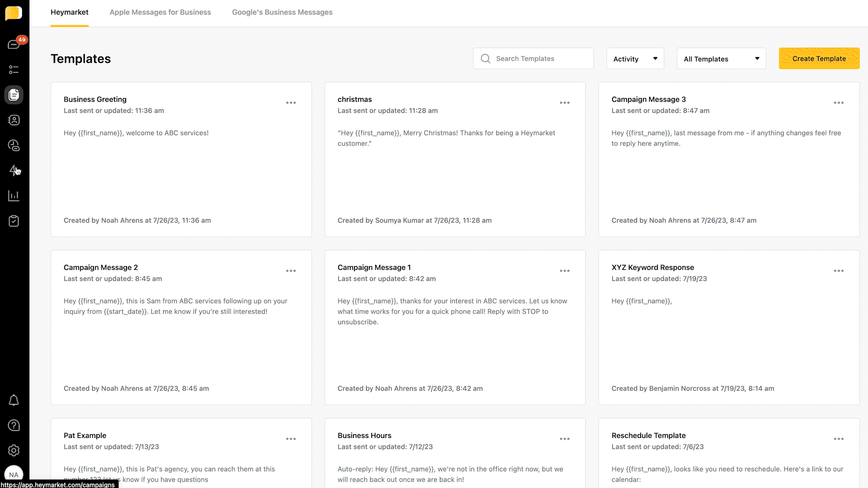868x488 pixels.
Task: Open options menu on Business Greeting template
Action: tap(291, 103)
